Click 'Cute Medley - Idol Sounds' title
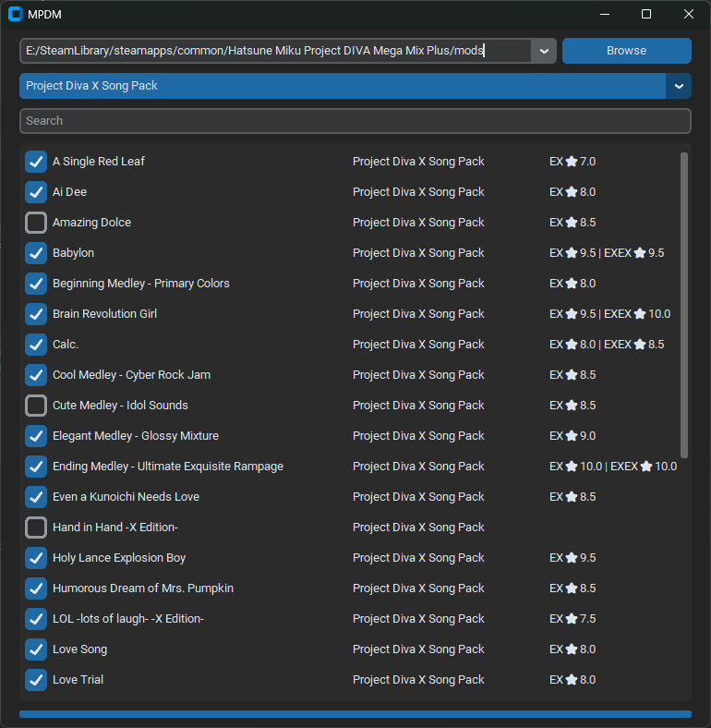711x728 pixels. click(120, 406)
